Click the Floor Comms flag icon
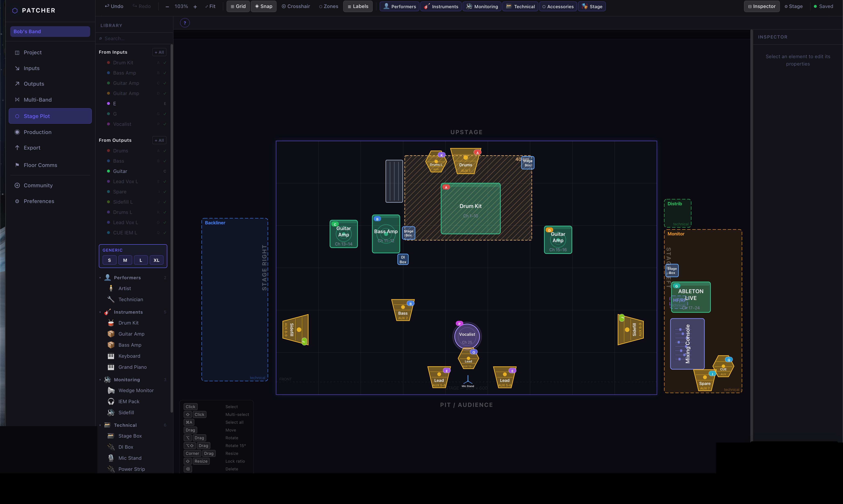 tap(17, 165)
